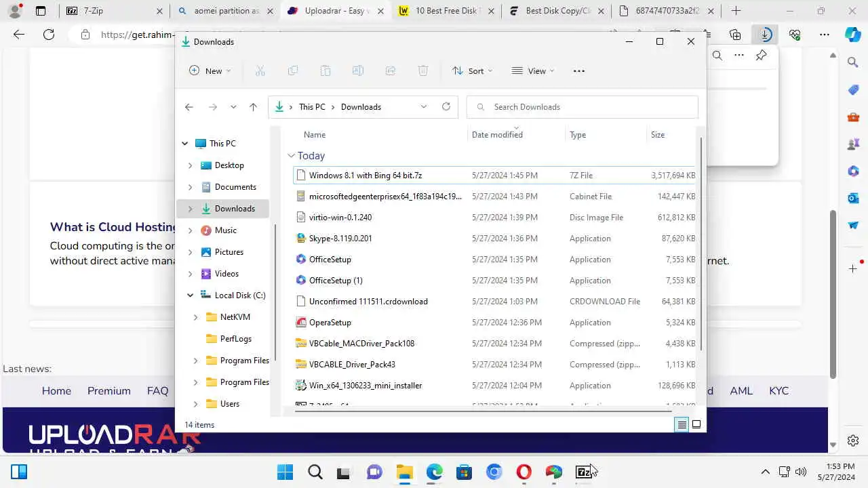This screenshot has height=488, width=868.
Task: Select the Pictures folder in navigation pane
Action: click(x=229, y=251)
